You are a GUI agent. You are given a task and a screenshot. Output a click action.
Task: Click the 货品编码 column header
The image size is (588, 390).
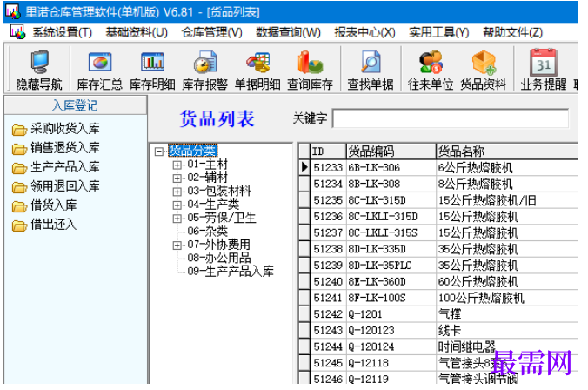coord(391,151)
